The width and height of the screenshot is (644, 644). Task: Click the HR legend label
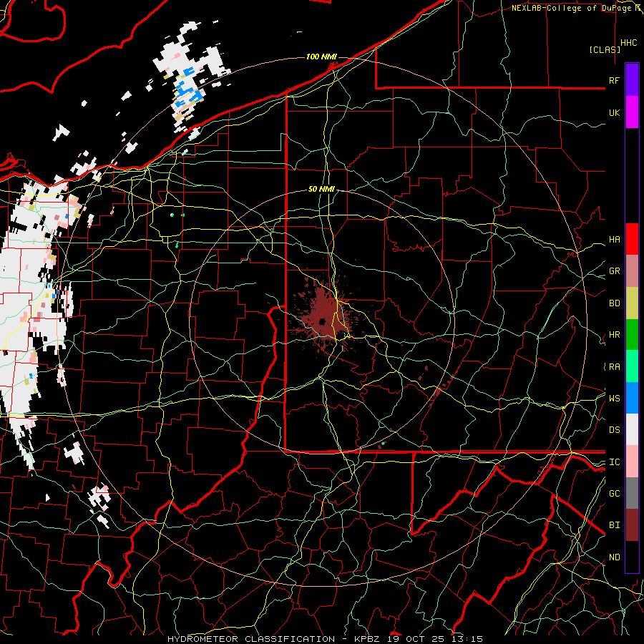pos(614,335)
